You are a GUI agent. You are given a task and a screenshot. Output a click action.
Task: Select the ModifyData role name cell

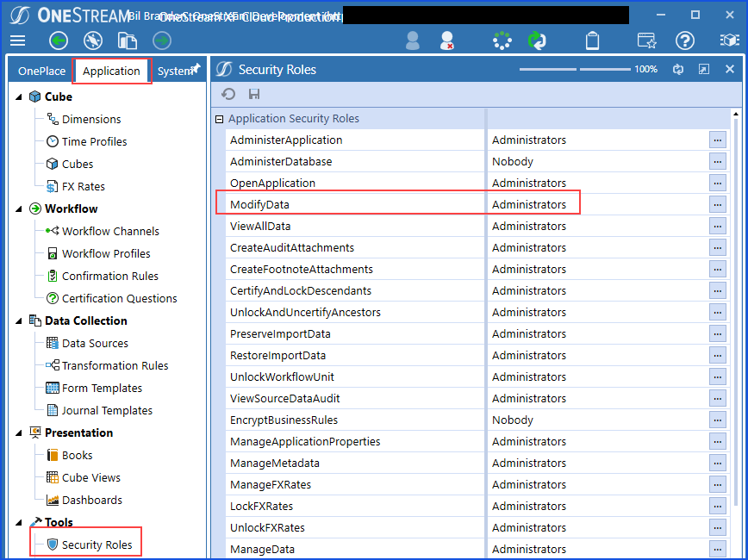coord(355,205)
